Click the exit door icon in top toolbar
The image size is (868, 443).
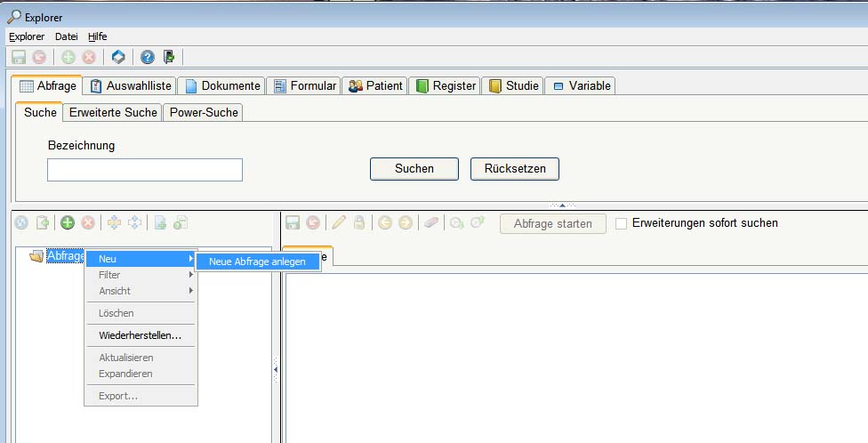tap(169, 57)
